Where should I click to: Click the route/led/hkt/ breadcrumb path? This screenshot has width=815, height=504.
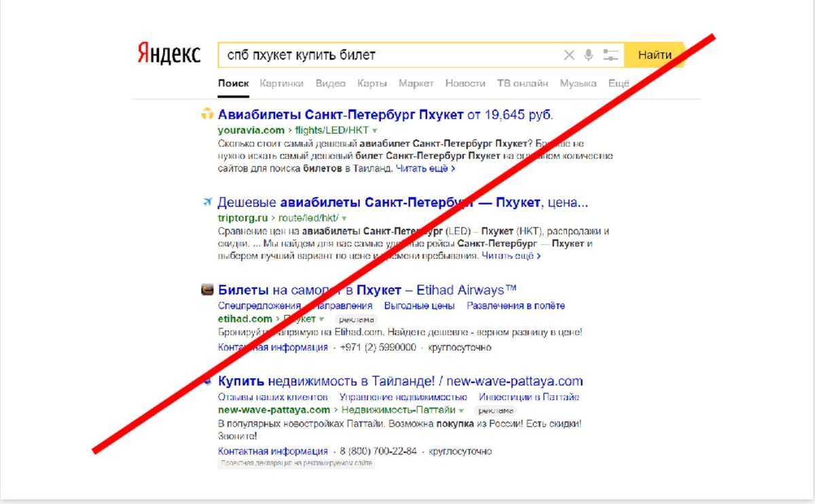click(x=309, y=218)
